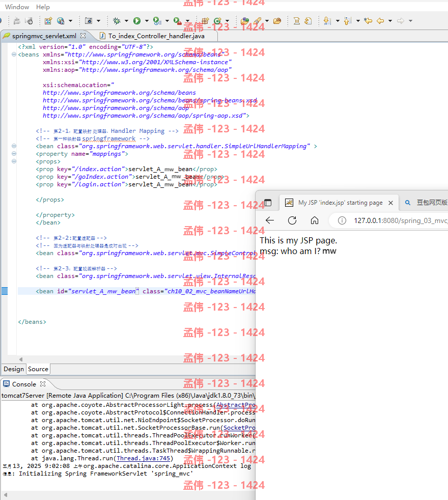
Task: Close the My JSP browser tab
Action: click(390, 203)
